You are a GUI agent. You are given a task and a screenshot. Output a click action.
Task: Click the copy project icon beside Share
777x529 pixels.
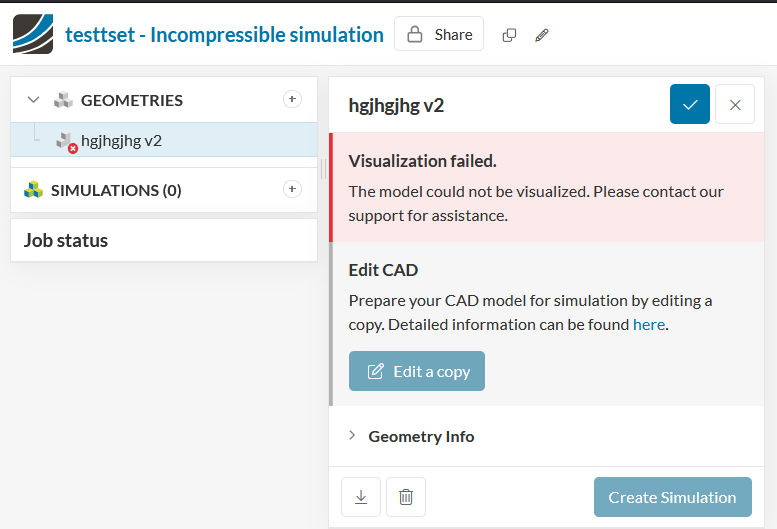pyautogui.click(x=510, y=35)
